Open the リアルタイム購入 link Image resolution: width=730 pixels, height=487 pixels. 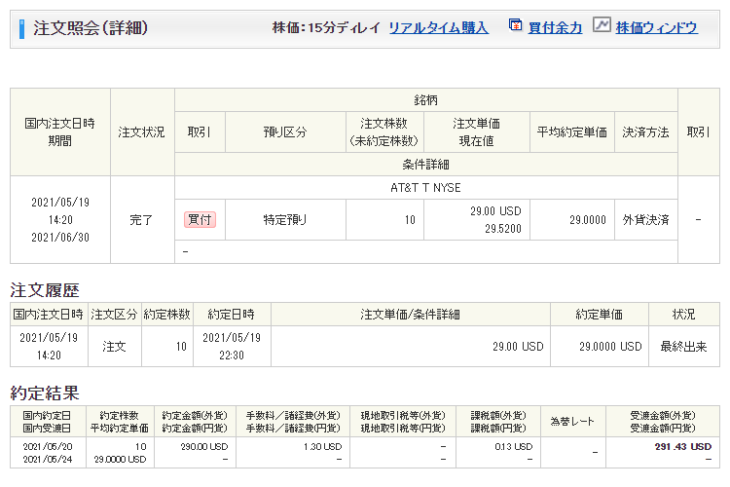click(438, 28)
